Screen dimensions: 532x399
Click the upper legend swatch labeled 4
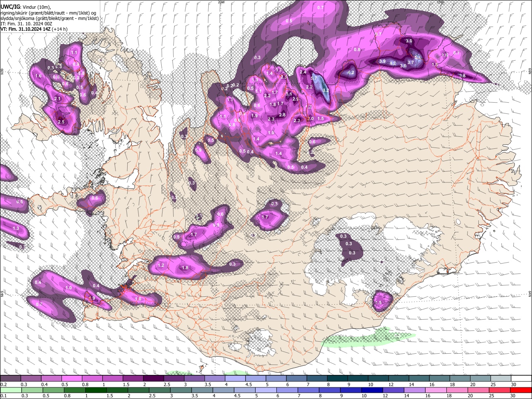point(235,379)
